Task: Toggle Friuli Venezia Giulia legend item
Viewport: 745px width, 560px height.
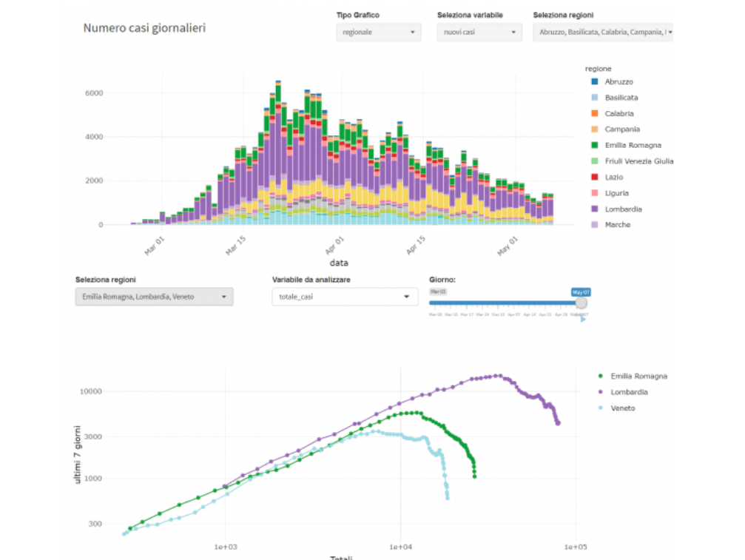Action: (638, 161)
